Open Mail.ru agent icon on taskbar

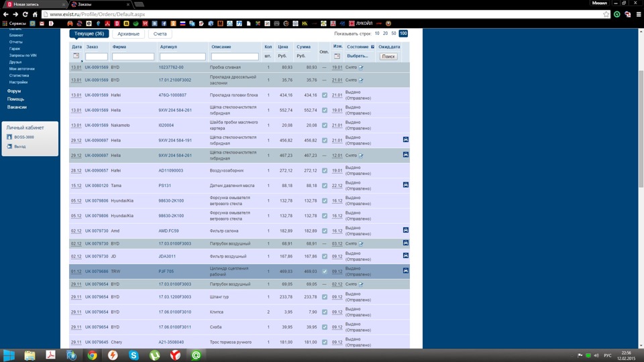[197, 355]
